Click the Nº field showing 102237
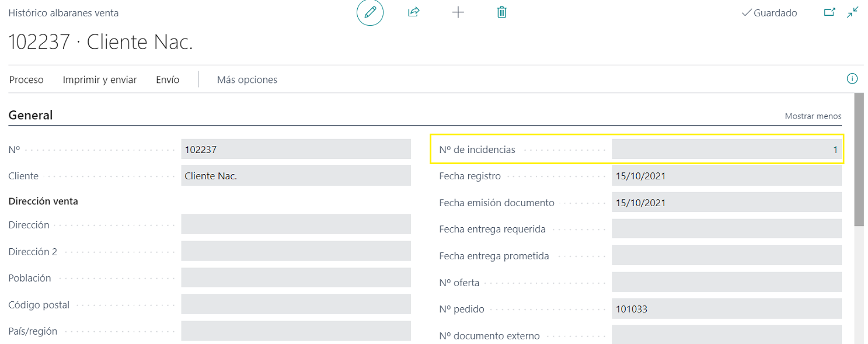Viewport: 868px width, 344px height. [295, 150]
